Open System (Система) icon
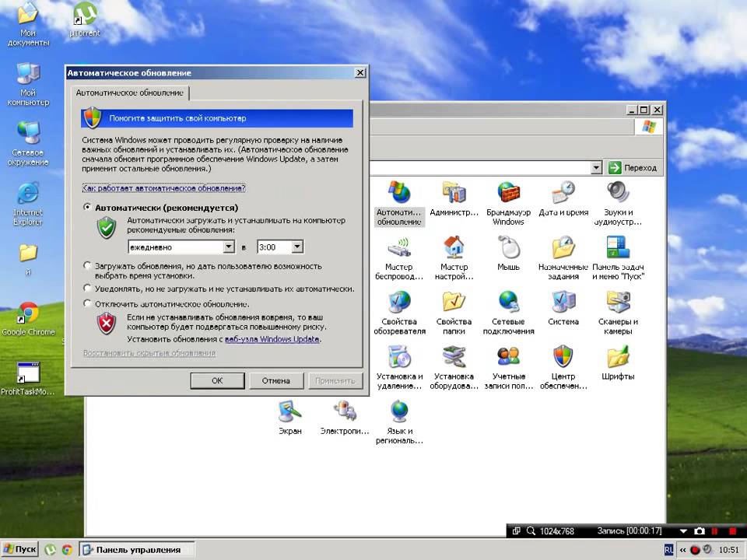 pyautogui.click(x=563, y=308)
